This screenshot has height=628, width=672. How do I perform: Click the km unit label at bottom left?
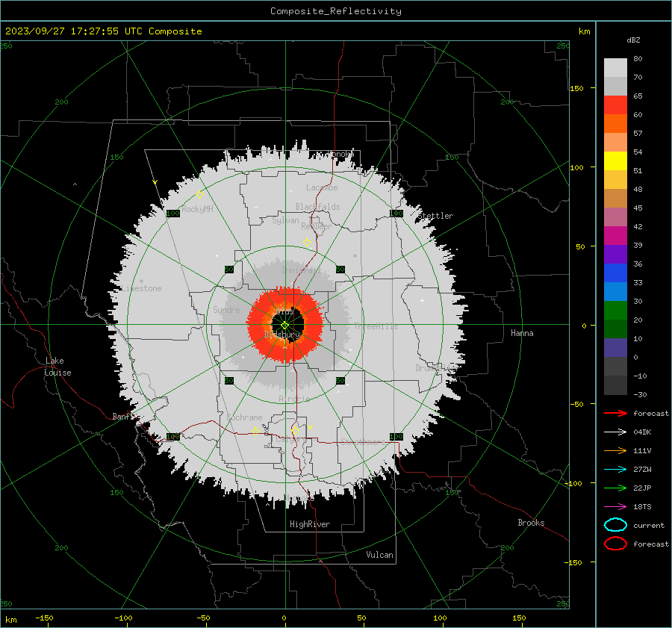[x=10, y=620]
